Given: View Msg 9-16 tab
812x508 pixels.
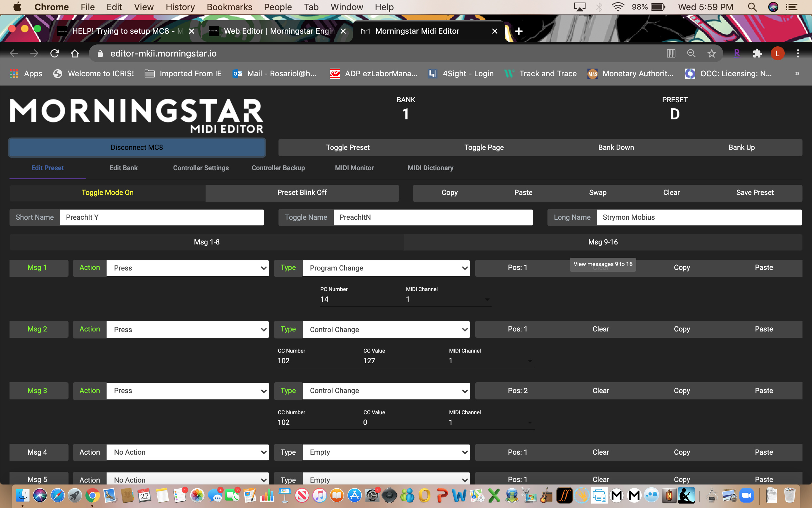Looking at the screenshot, I should [x=603, y=242].
